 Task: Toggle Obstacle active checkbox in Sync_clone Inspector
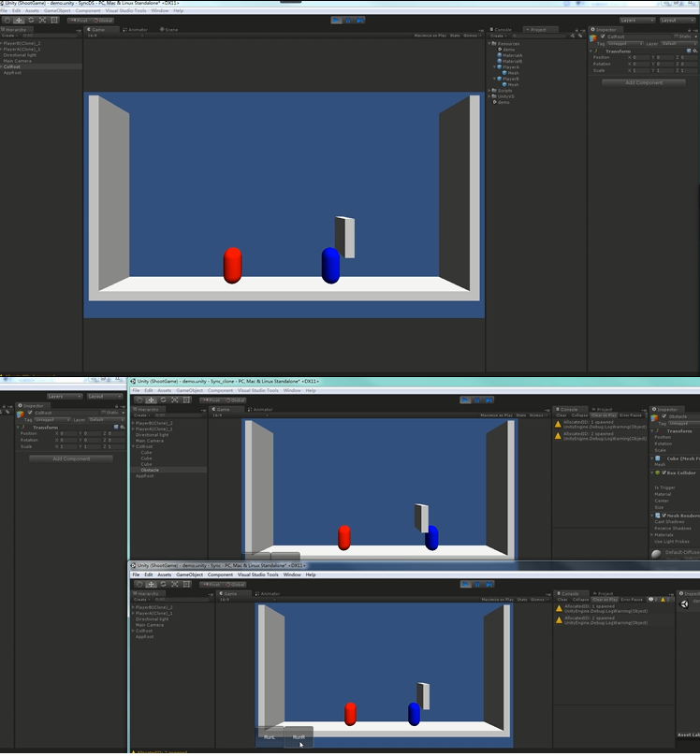pyautogui.click(x=664, y=416)
